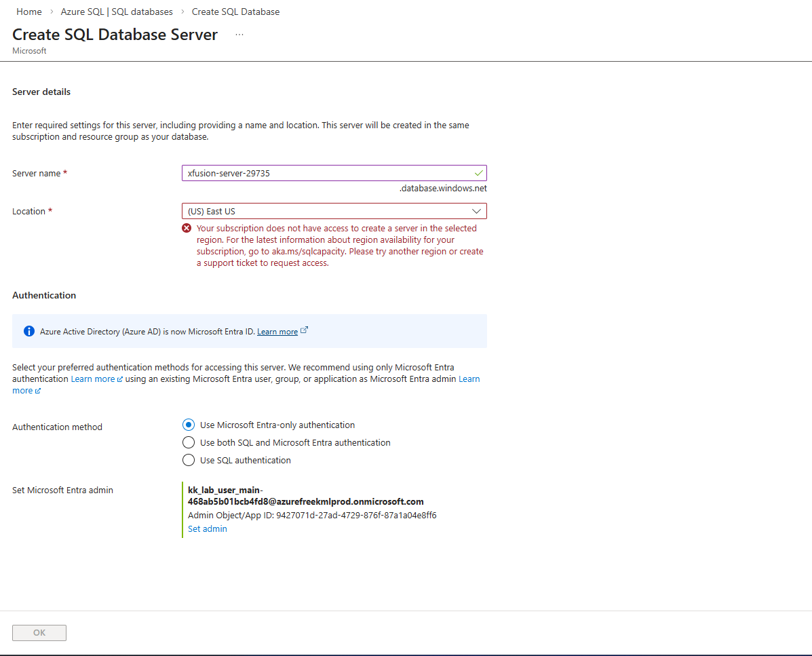Click the blue info icon in banner
This screenshot has height=656, width=812.
[29, 331]
